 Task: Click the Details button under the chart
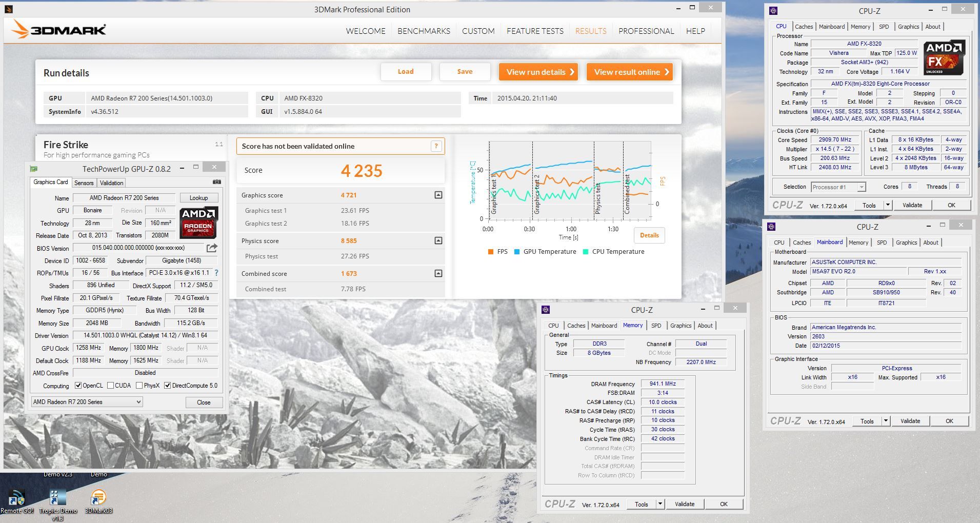pos(649,235)
